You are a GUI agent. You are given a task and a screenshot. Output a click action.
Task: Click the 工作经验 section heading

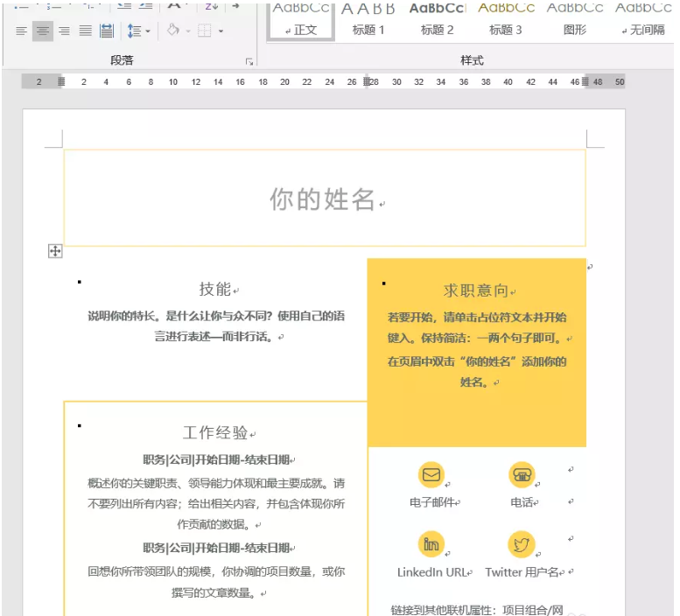click(215, 432)
